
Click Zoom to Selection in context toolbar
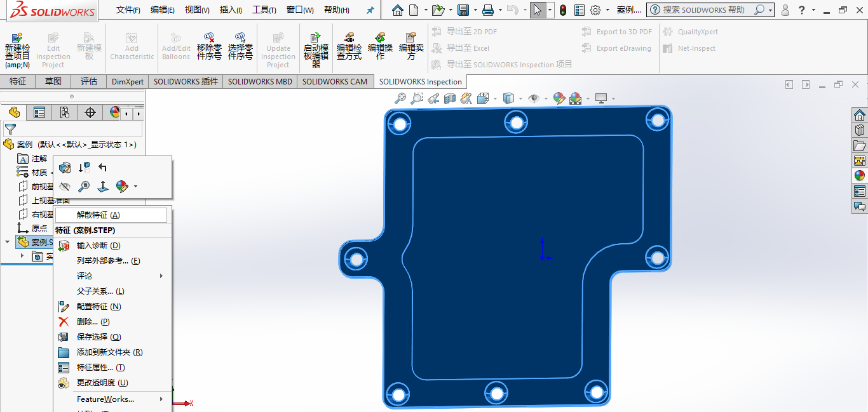pyautogui.click(x=84, y=187)
